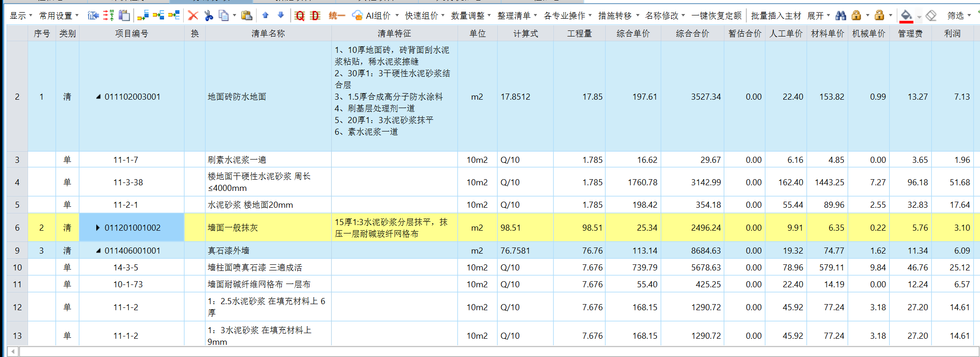Open second padlock dropdown arrow
Screen dimensions: 980x357
(891, 15)
